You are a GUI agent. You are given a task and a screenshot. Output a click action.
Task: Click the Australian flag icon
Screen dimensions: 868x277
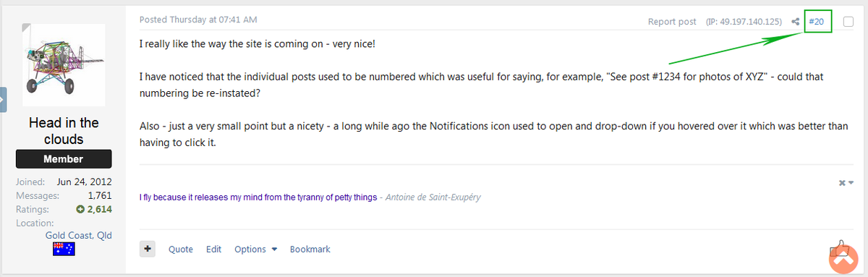[64, 249]
